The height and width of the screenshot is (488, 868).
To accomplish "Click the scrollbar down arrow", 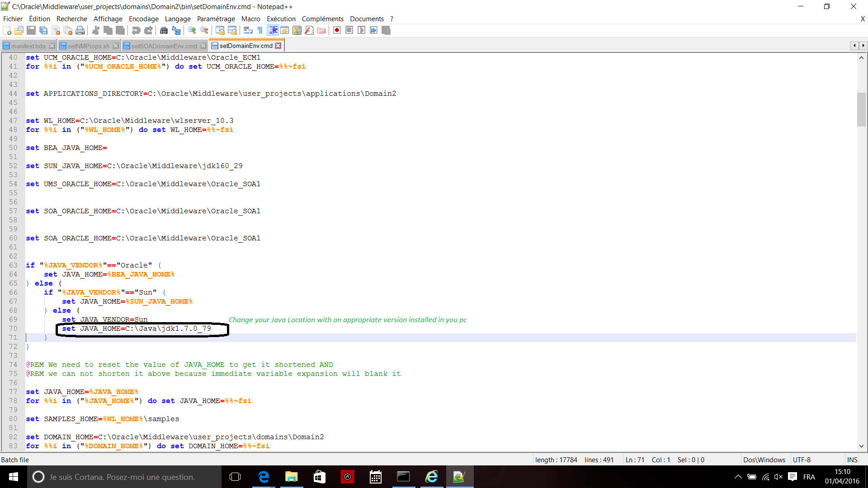I will click(x=861, y=446).
